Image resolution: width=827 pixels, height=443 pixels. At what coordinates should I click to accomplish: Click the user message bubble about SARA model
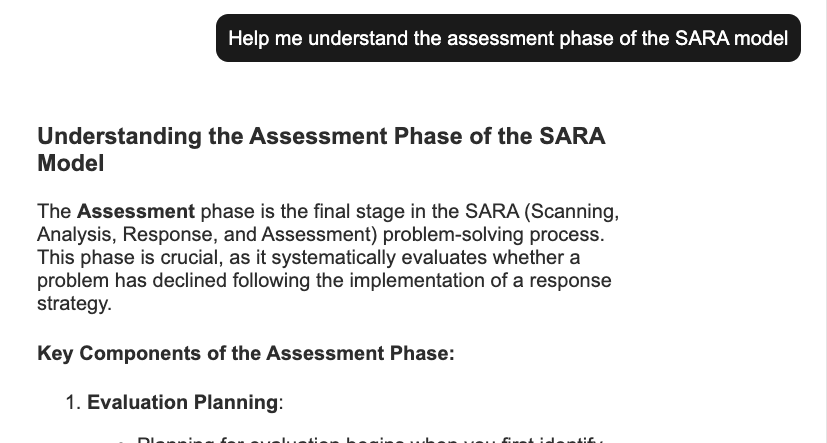508,38
